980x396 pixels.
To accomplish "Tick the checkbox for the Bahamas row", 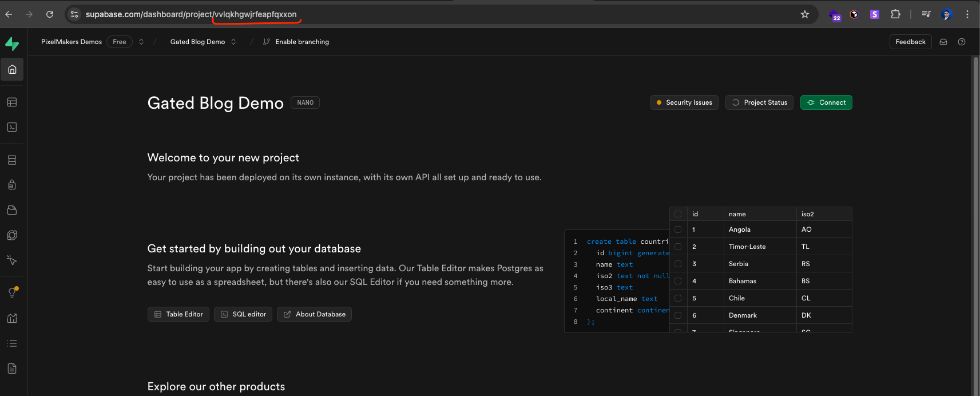I will (678, 281).
